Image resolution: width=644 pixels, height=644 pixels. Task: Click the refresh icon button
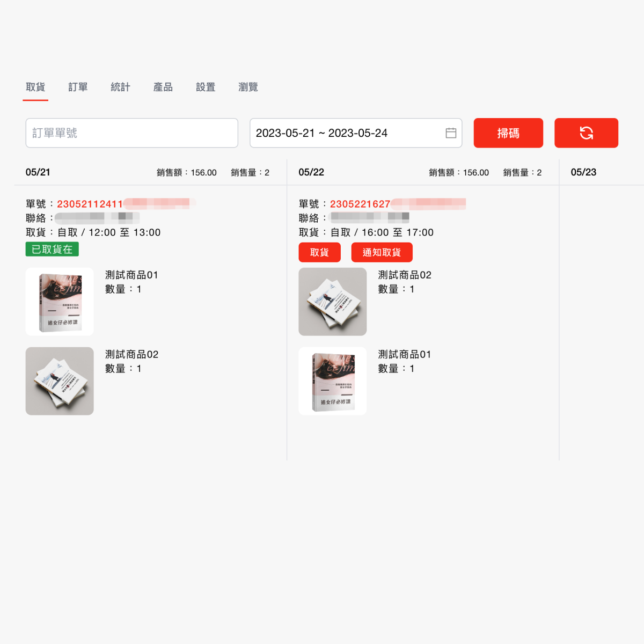pyautogui.click(x=586, y=133)
